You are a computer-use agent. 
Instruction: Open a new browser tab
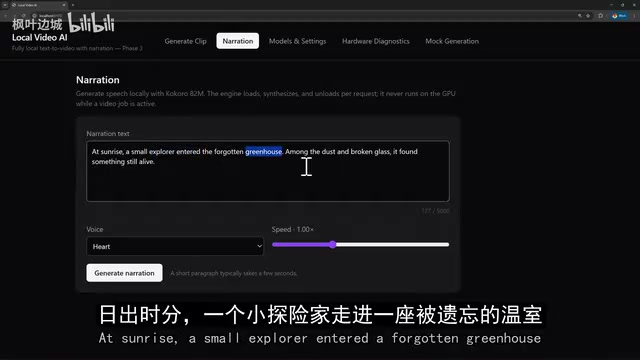click(73, 5)
